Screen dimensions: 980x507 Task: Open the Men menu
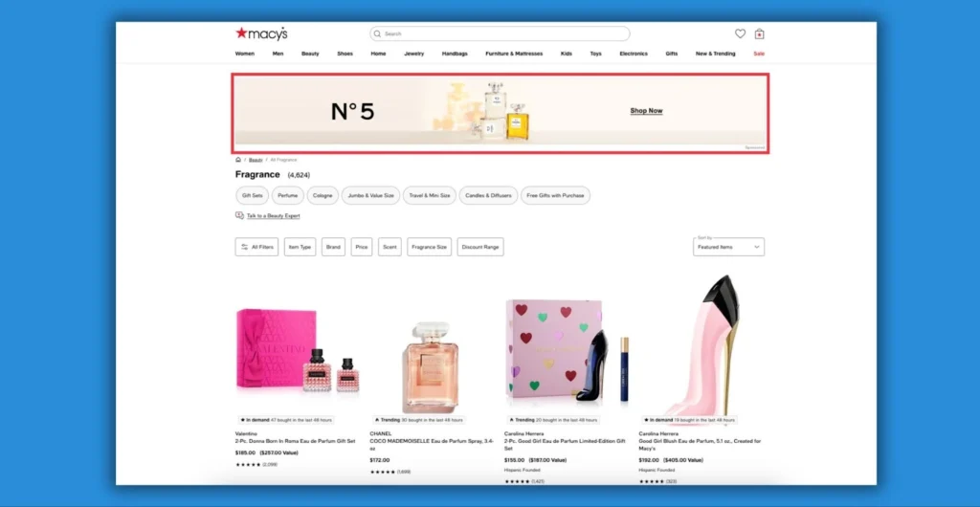(x=278, y=54)
